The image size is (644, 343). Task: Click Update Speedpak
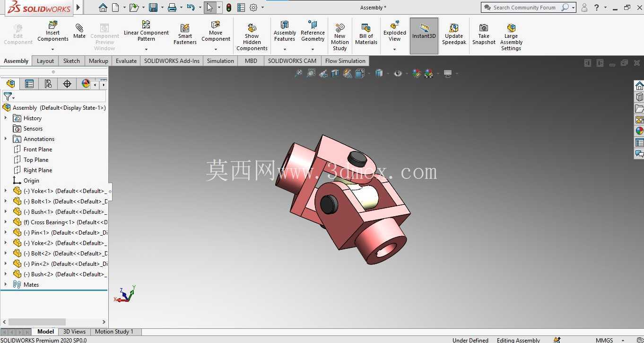pyautogui.click(x=454, y=34)
